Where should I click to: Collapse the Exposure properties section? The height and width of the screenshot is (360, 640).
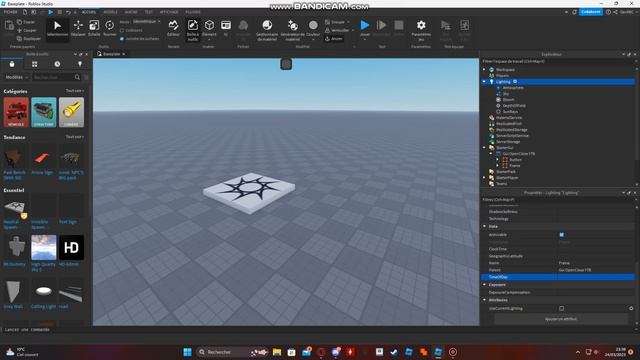pyautogui.click(x=484, y=284)
